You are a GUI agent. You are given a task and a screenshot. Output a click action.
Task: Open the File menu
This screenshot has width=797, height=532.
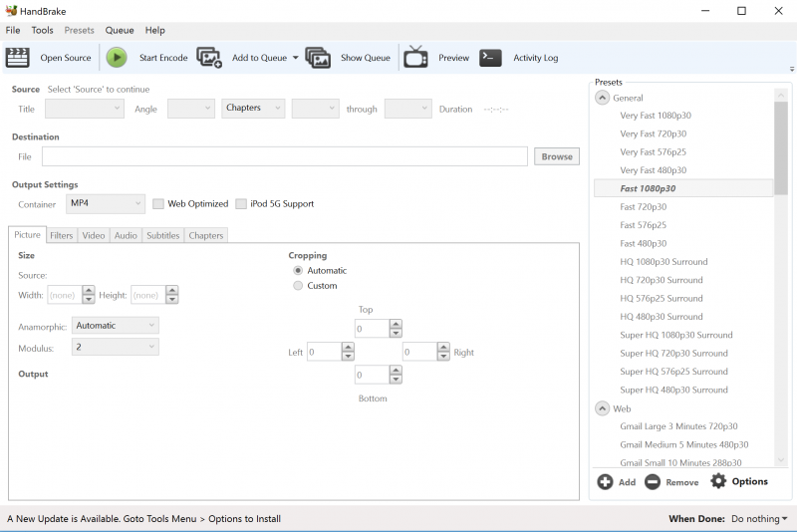[13, 31]
